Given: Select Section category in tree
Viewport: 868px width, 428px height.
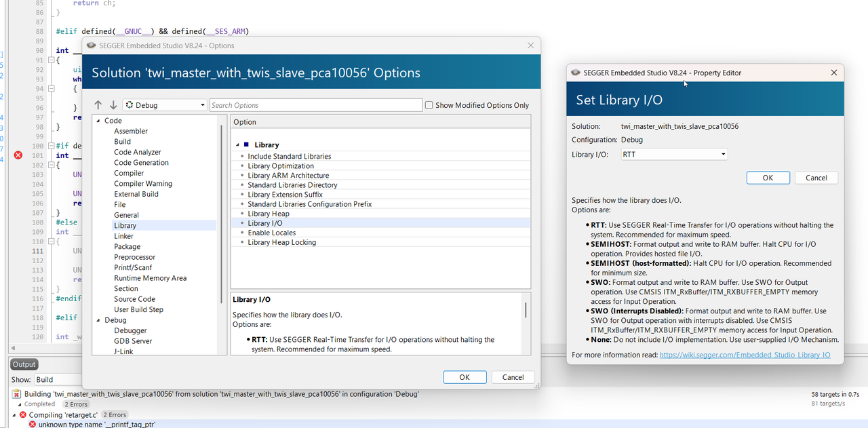Looking at the screenshot, I should [126, 288].
